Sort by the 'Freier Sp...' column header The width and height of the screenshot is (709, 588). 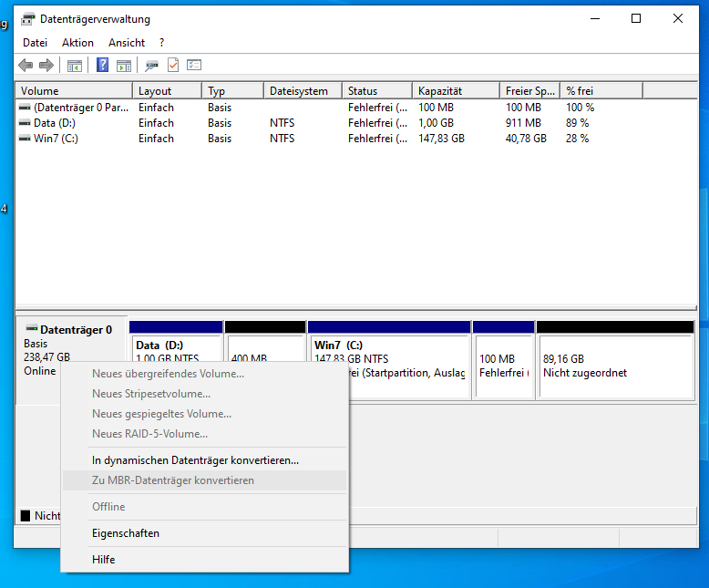point(530,91)
